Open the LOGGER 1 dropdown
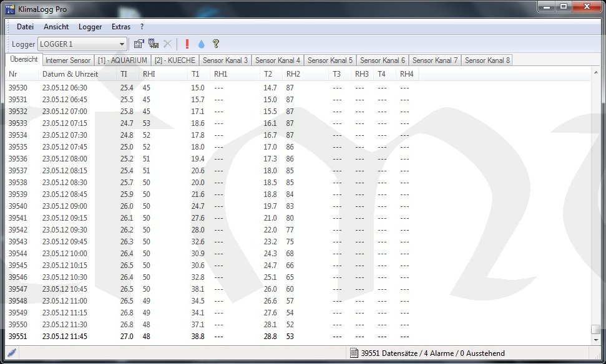 [122, 44]
